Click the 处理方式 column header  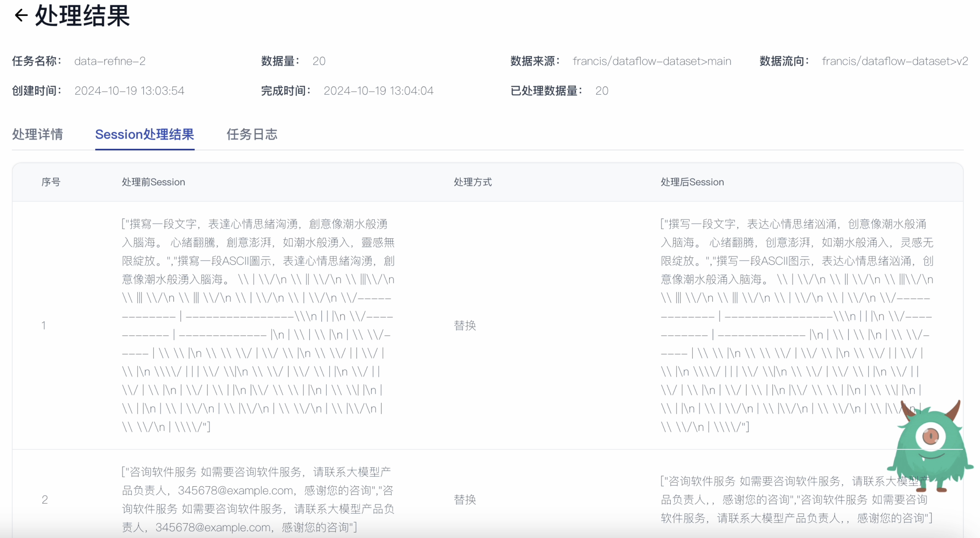coord(472,182)
